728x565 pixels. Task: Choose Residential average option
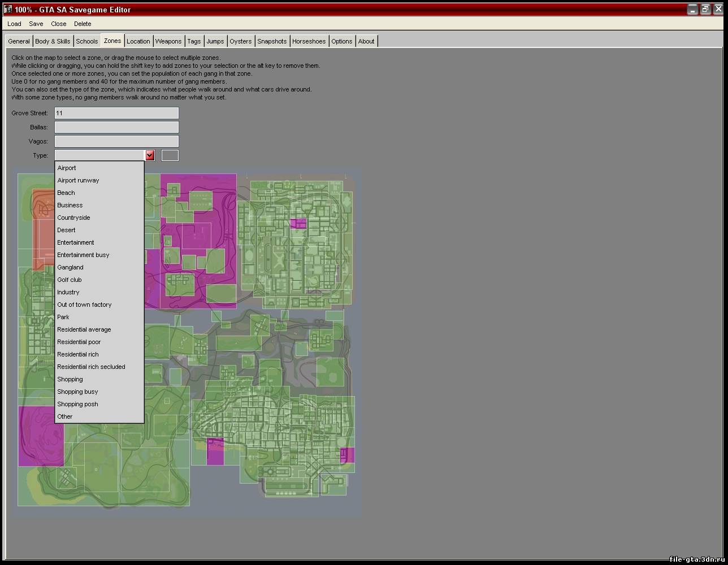(x=99, y=329)
